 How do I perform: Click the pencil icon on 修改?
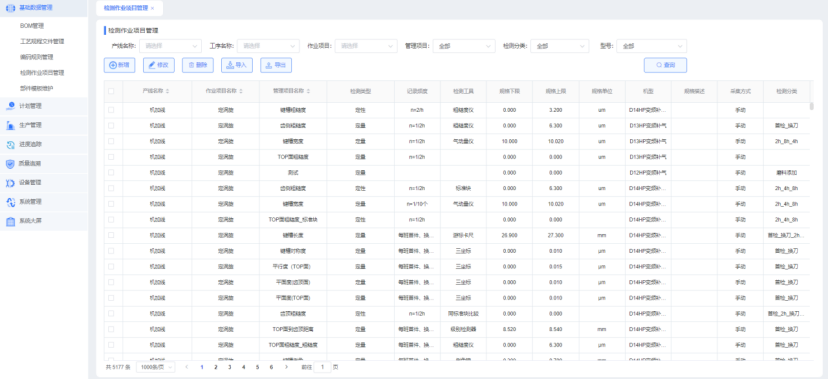(x=152, y=65)
